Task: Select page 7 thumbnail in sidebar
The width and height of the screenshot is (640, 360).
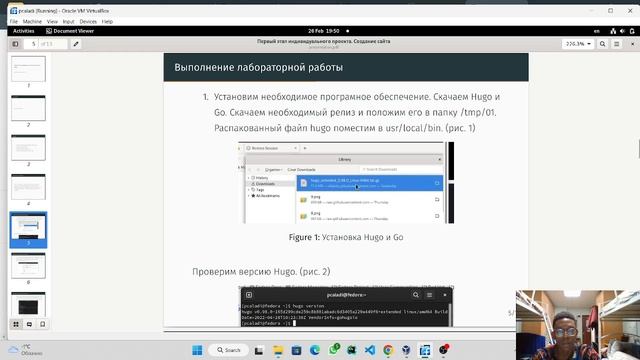Action: point(29,304)
